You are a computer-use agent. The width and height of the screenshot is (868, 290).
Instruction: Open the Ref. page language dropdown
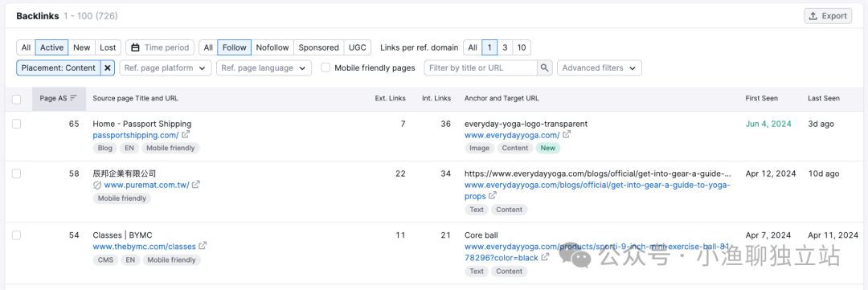point(264,68)
